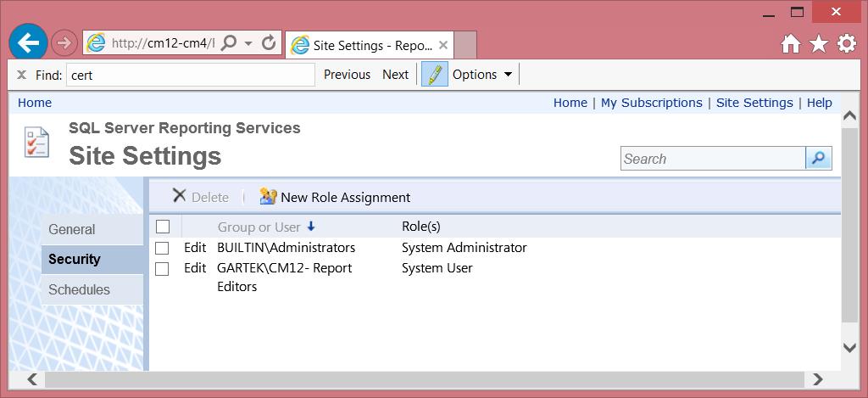Click the BUILTIN\Administrators text
This screenshot has height=398, width=868.
click(287, 248)
